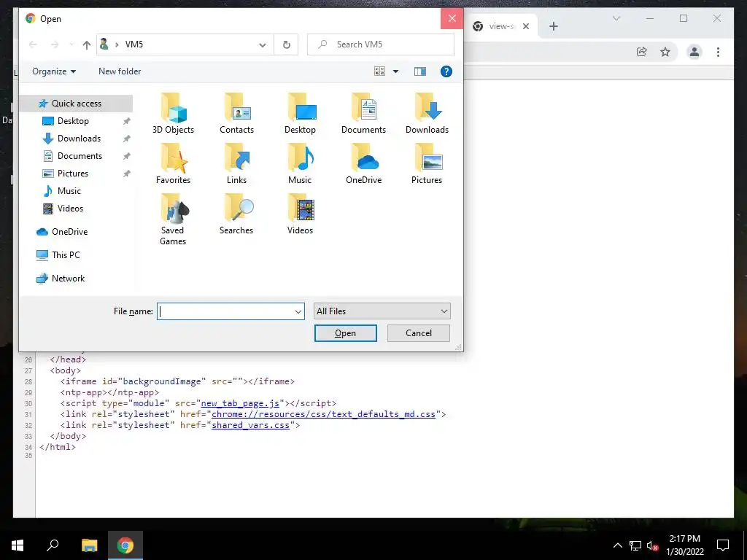Screen dimensions: 747x560
Task: Click the New folder button
Action: [120, 71]
